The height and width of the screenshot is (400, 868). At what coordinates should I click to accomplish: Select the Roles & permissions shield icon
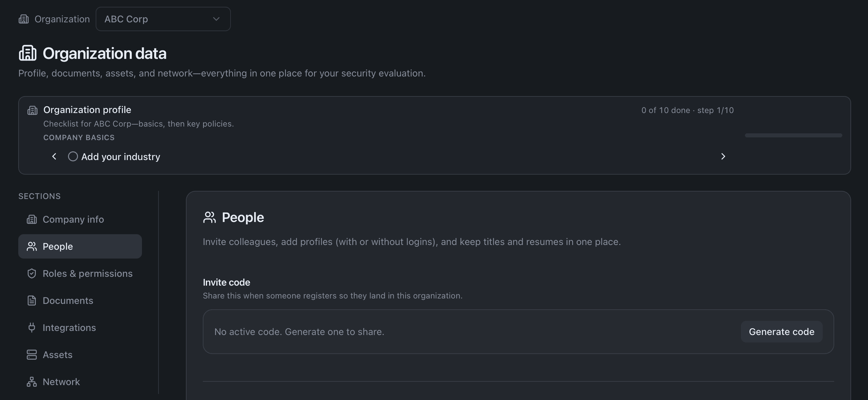32,273
